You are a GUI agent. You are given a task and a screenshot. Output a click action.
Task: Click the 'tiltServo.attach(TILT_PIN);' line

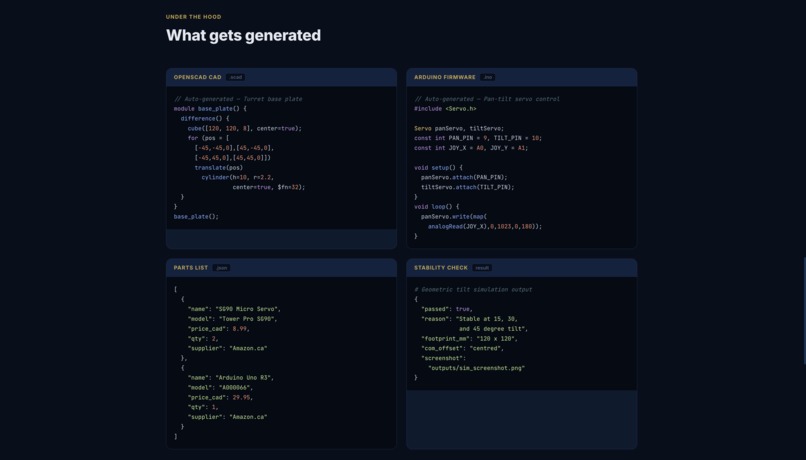click(x=468, y=187)
